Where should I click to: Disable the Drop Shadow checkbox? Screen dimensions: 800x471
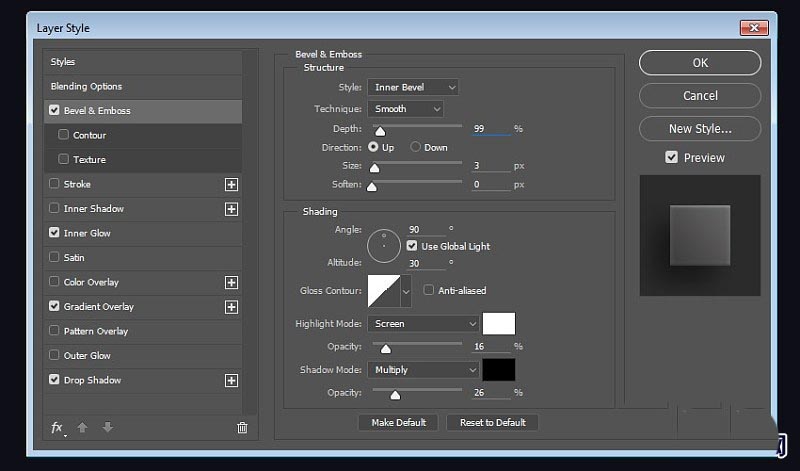tap(54, 379)
